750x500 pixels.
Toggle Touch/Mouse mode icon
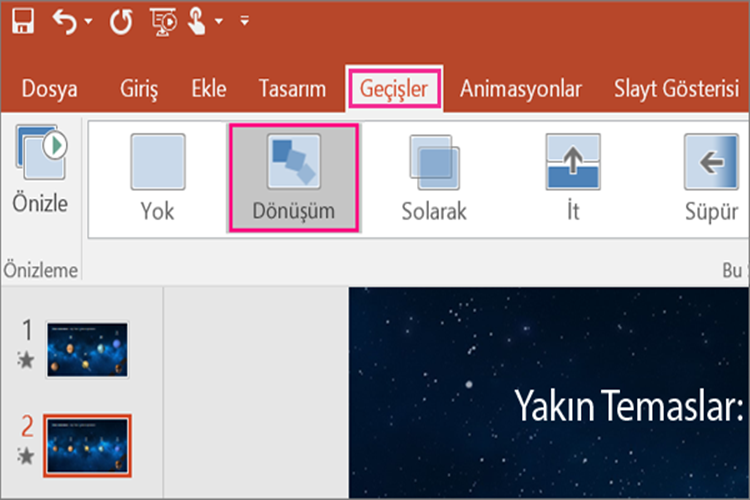pyautogui.click(x=197, y=22)
